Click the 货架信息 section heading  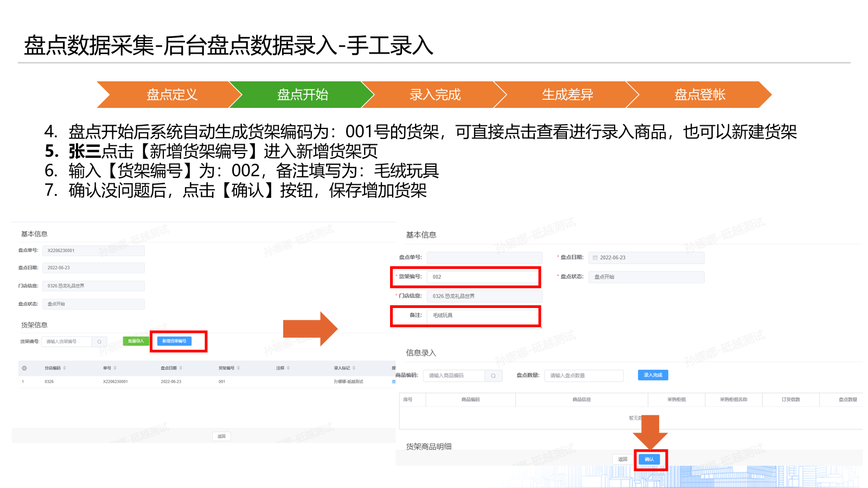pos(34,325)
